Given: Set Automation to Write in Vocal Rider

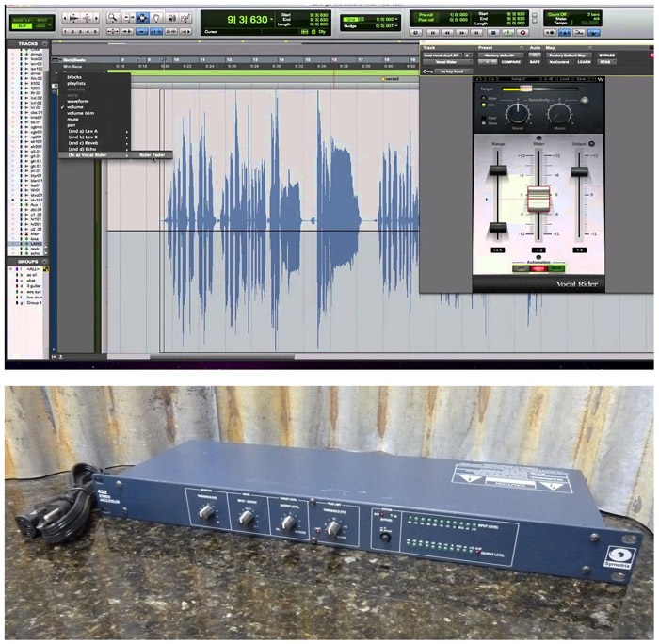Looking at the screenshot, I should click(x=538, y=268).
